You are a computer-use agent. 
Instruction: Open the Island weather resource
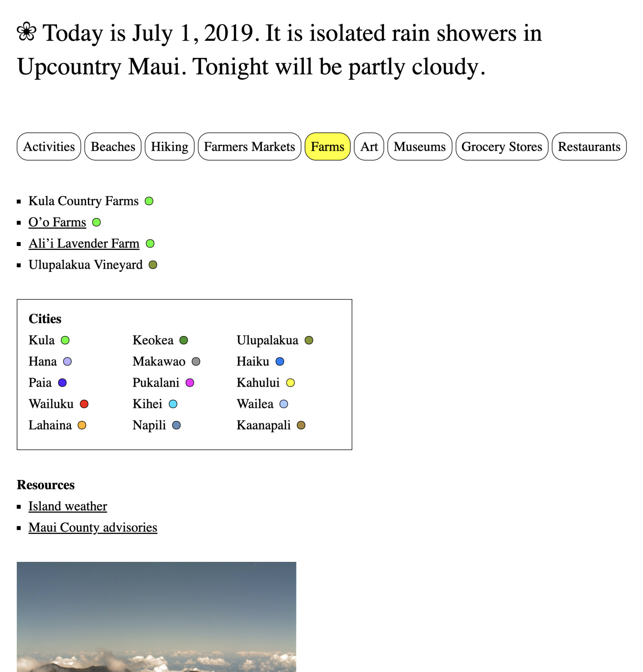pyautogui.click(x=68, y=506)
